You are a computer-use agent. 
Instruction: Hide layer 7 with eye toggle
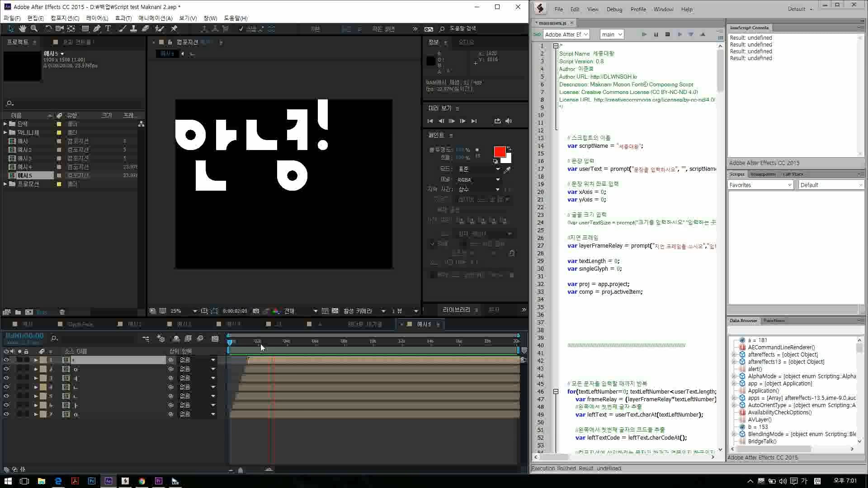tap(6, 414)
